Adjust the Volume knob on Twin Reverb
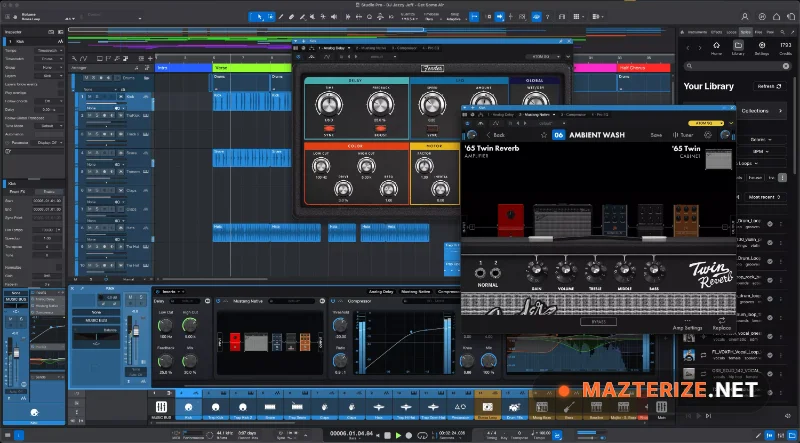800x443 pixels. (566, 272)
